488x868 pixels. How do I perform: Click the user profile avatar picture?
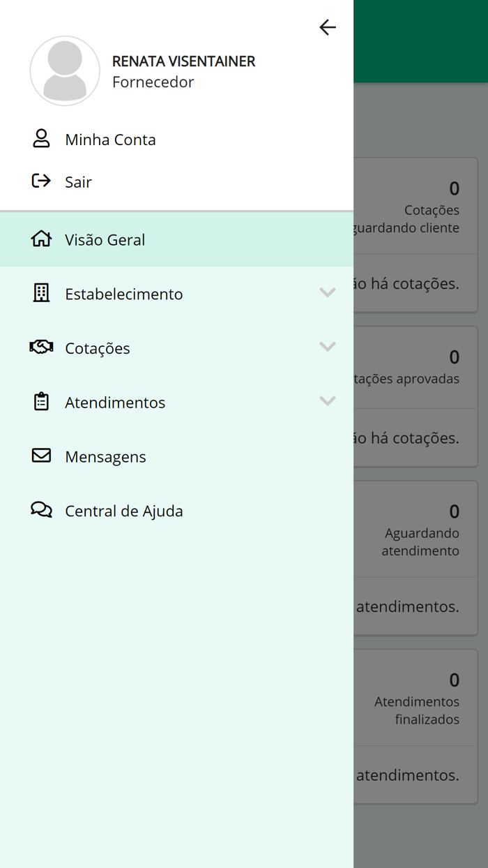pyautogui.click(x=65, y=71)
